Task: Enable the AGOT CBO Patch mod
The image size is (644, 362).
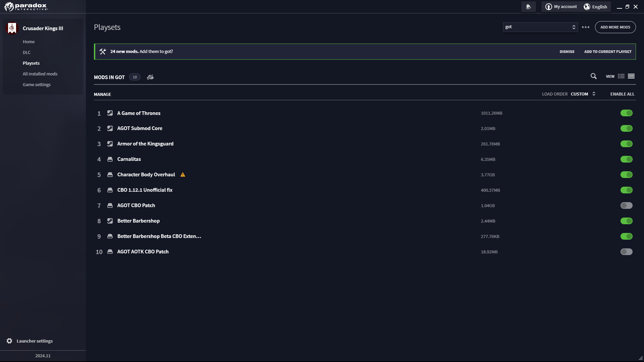Action: click(x=626, y=205)
